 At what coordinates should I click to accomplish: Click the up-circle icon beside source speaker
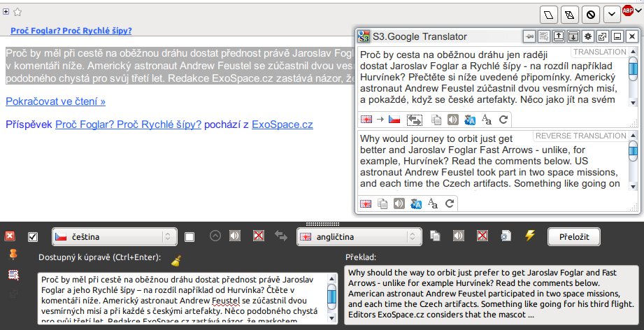point(215,236)
